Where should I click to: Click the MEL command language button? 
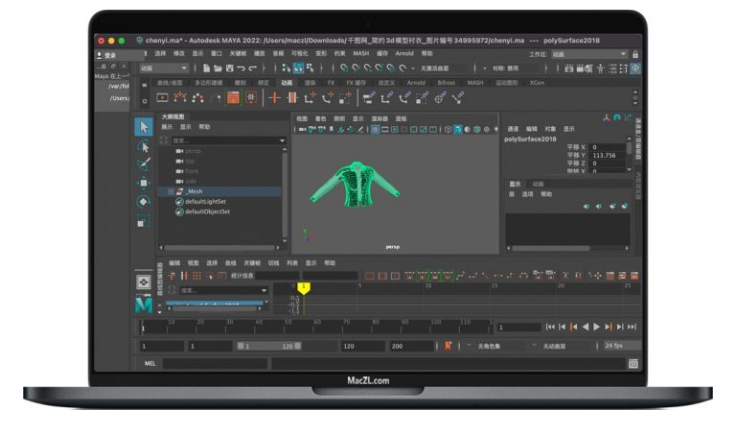150,363
